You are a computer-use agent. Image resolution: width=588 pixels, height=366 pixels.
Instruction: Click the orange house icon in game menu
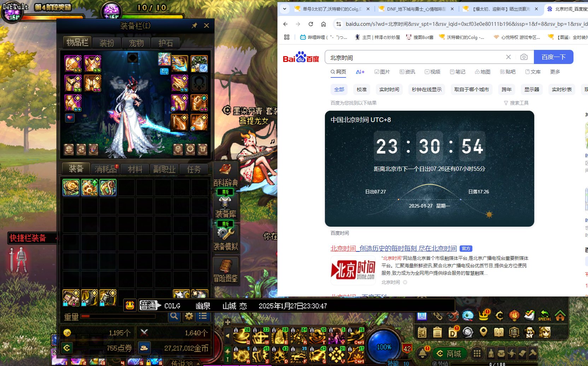pos(560,315)
